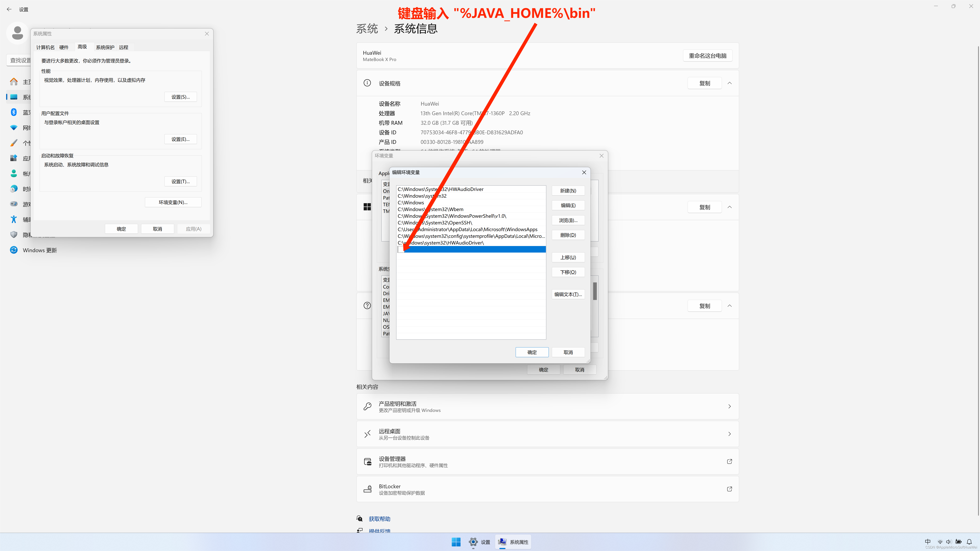Open the Settings gear icon in taskbar

[x=473, y=542]
